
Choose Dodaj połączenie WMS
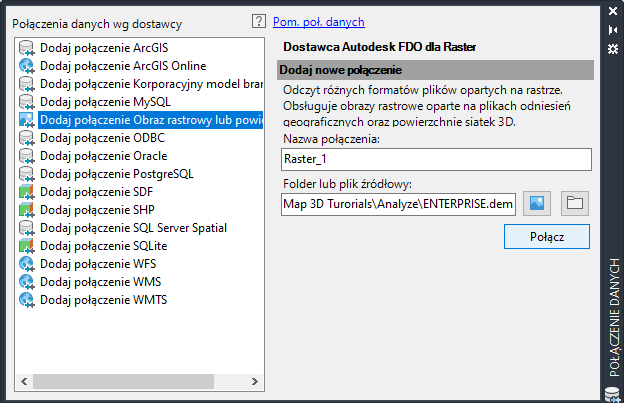(x=99, y=282)
